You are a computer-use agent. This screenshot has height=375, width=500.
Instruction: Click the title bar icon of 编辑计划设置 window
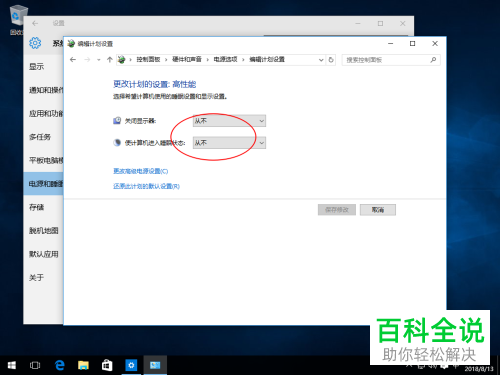tap(71, 44)
